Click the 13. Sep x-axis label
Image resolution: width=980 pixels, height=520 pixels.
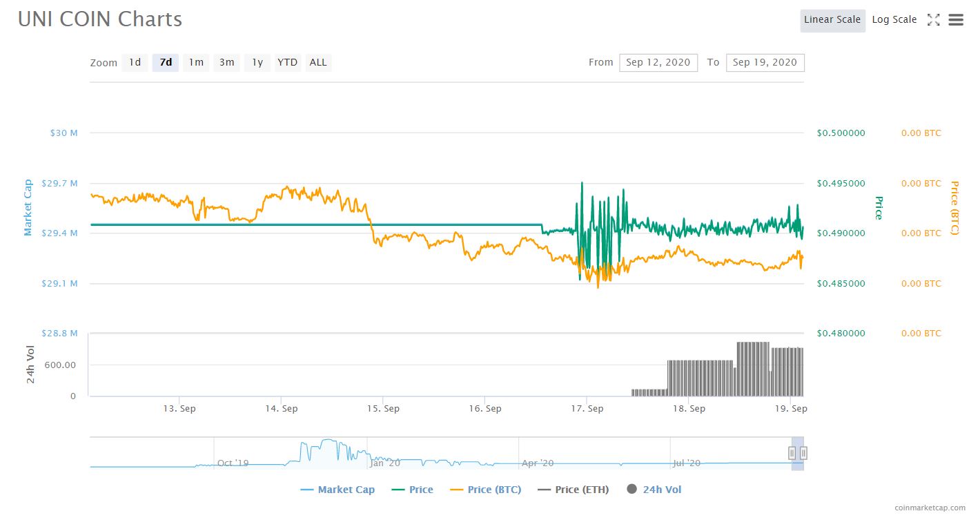coord(179,409)
